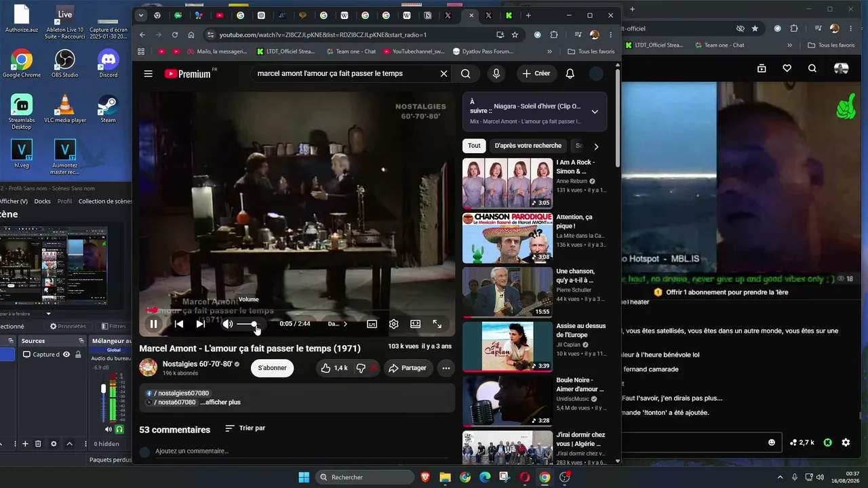Subscribe with the S'abonner button

272,368
